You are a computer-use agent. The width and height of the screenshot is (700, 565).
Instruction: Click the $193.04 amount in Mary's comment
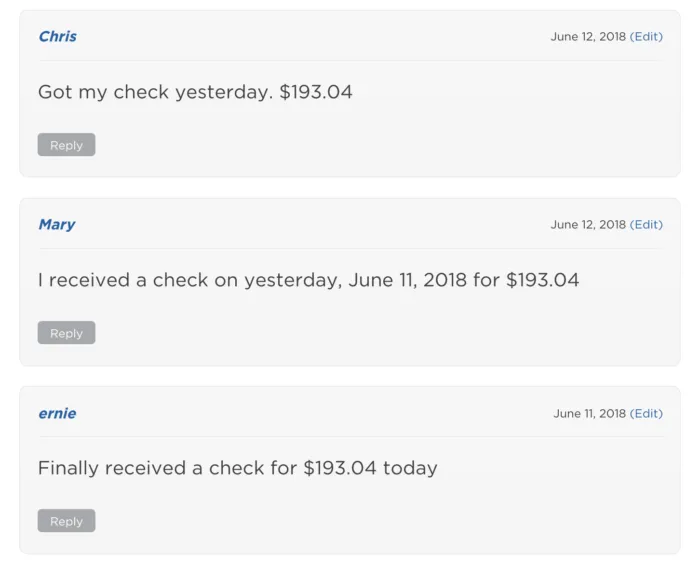(543, 280)
